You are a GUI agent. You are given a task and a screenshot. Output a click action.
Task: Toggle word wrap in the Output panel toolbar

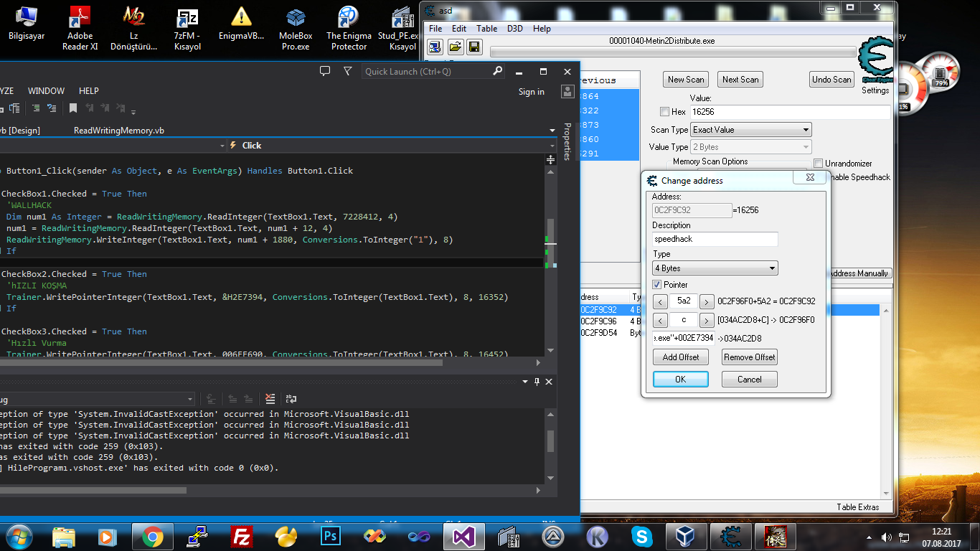coord(291,399)
